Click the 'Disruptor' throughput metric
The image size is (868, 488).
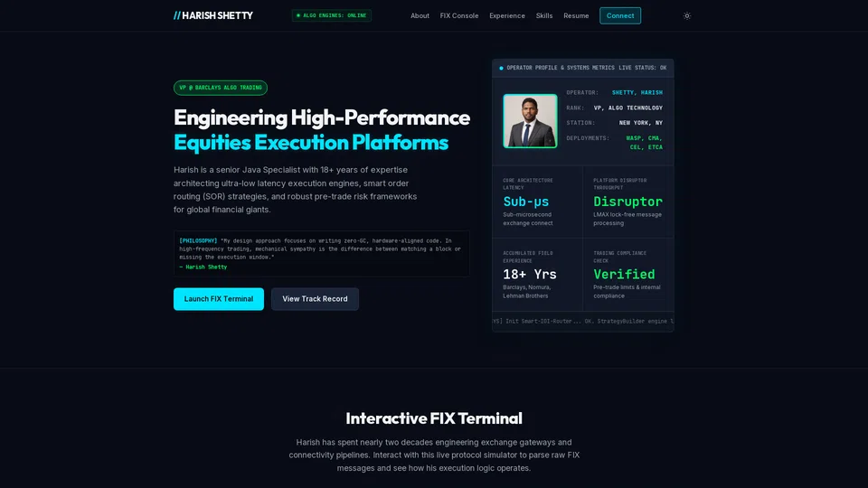pyautogui.click(x=627, y=202)
